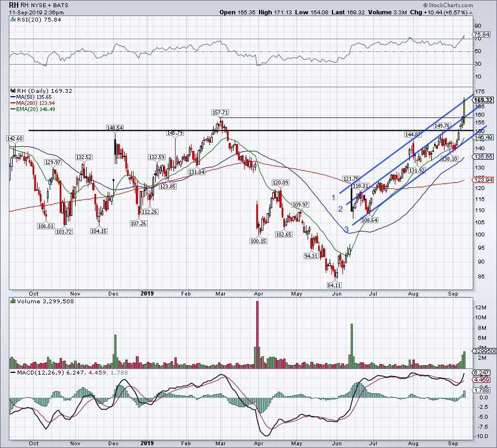Click the 102.65 price label
Image resolution: width=497 pixels, height=448 pixels.
click(x=284, y=235)
